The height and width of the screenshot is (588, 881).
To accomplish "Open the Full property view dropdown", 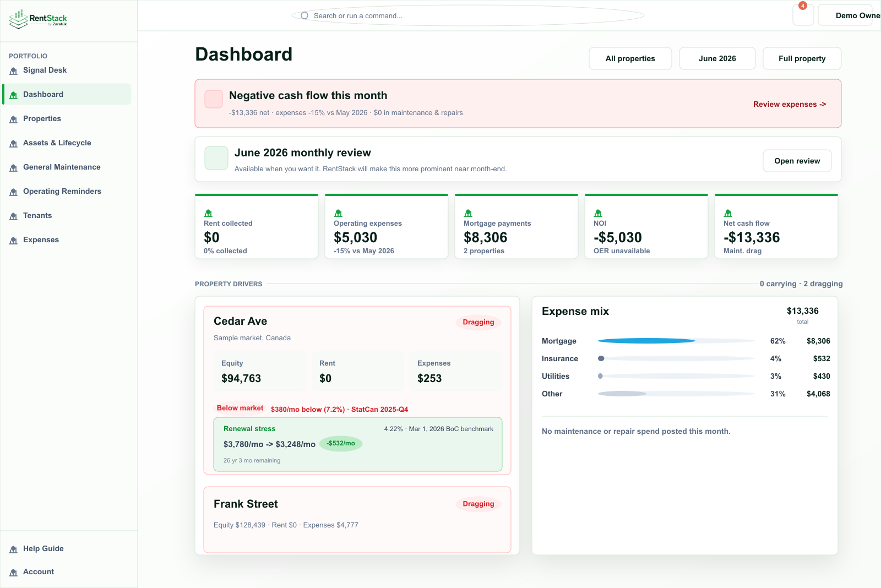I will pyautogui.click(x=802, y=58).
